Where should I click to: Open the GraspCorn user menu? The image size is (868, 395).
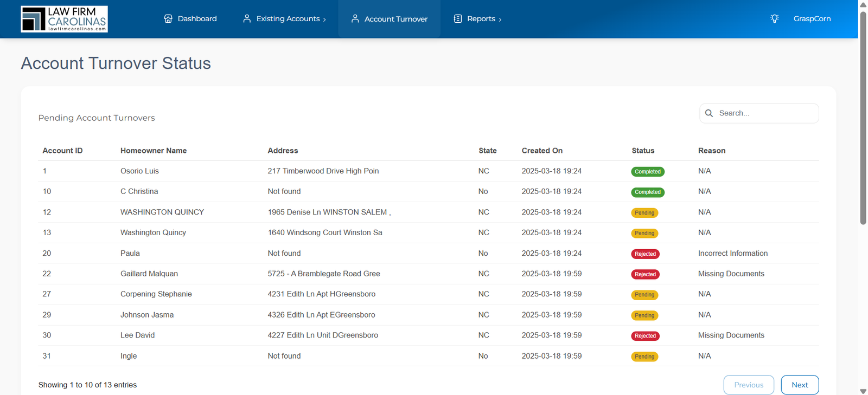click(812, 18)
